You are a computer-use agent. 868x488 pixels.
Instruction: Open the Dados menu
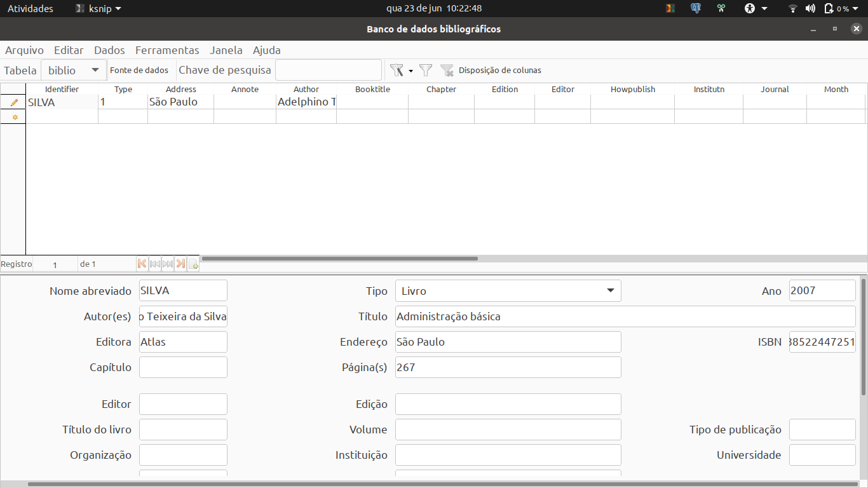point(109,50)
